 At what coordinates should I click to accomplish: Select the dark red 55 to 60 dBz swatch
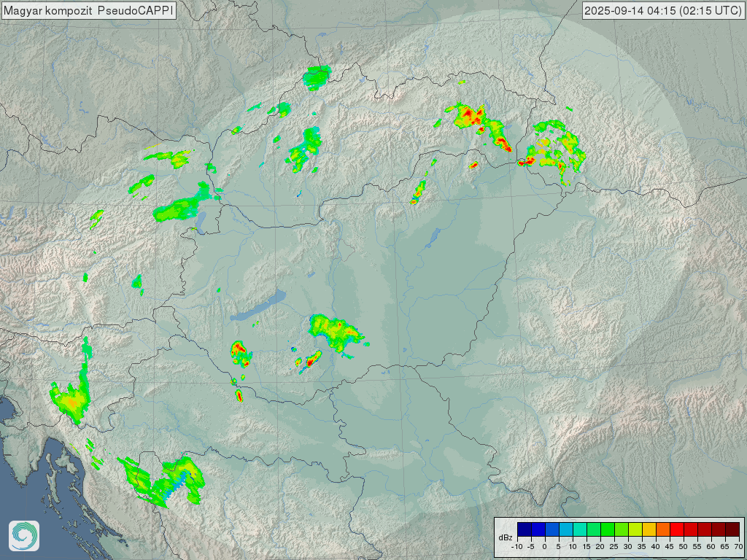click(705, 529)
